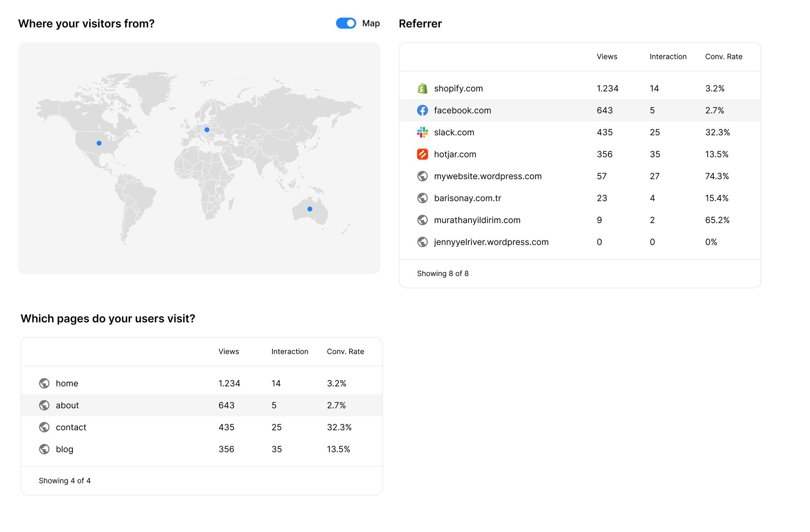The height and width of the screenshot is (532, 810).
Task: Toggle the Map view switch off
Action: coord(346,23)
